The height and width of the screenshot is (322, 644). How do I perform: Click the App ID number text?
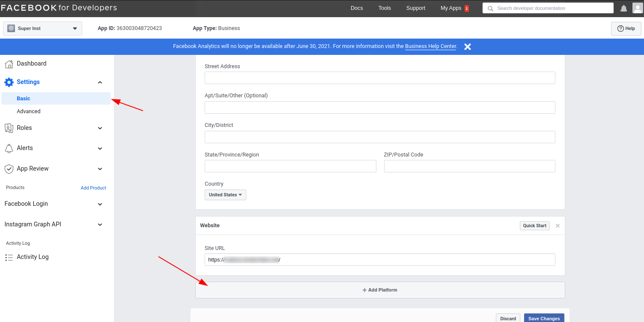139,28
